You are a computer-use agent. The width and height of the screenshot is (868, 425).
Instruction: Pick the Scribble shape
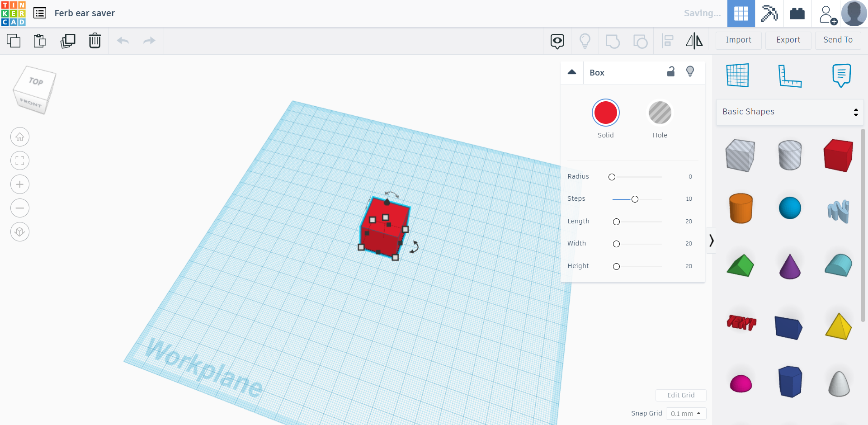pos(839,211)
